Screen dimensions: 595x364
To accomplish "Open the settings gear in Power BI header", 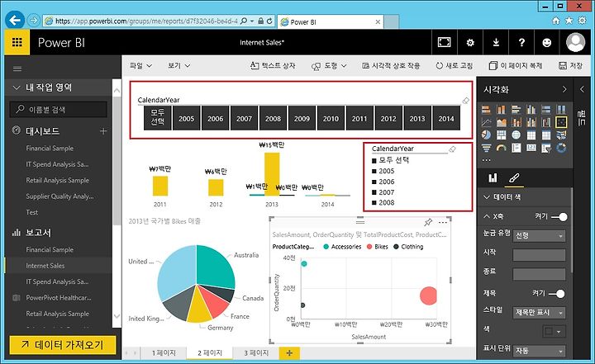I will [x=470, y=42].
